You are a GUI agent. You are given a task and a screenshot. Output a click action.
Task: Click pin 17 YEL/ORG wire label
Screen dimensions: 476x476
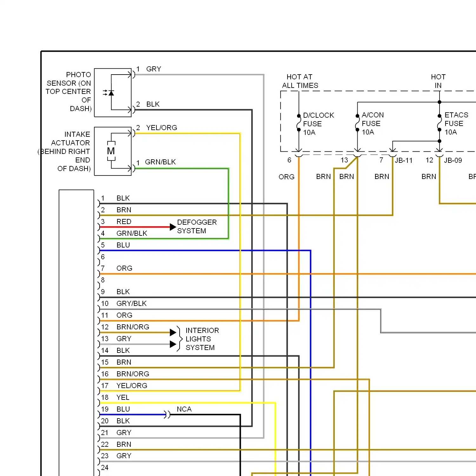point(132,386)
